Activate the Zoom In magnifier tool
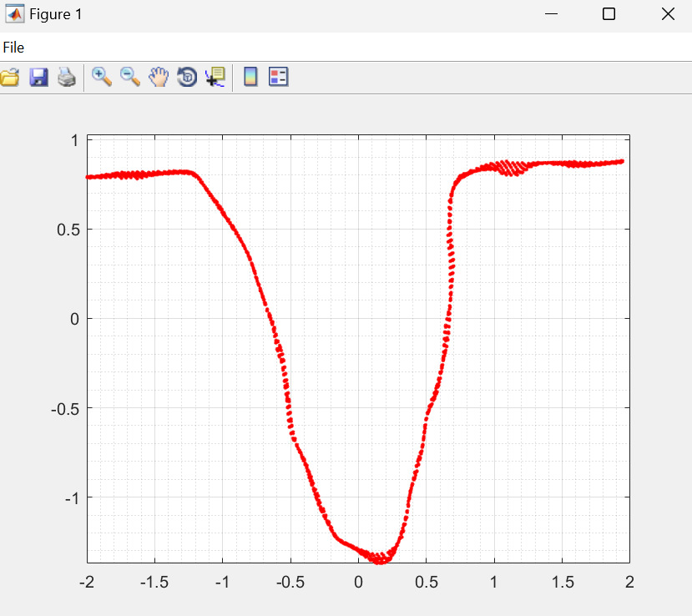The height and width of the screenshot is (616, 692). tap(102, 78)
